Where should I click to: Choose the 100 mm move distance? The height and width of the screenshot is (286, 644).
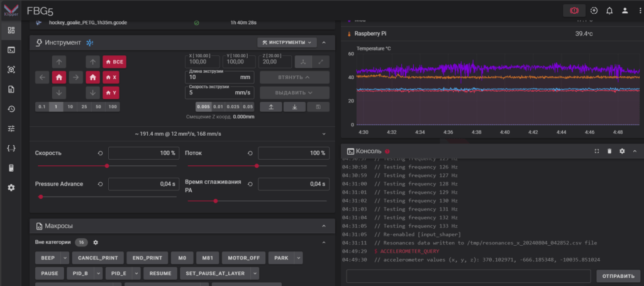coord(113,107)
